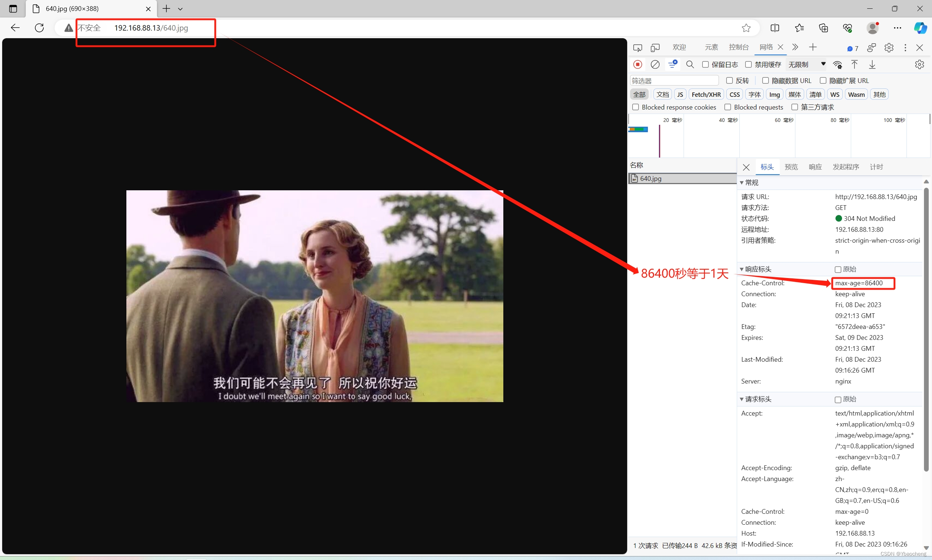The width and height of the screenshot is (932, 560).
Task: Filter requests by Fetch/XHR
Action: click(706, 94)
